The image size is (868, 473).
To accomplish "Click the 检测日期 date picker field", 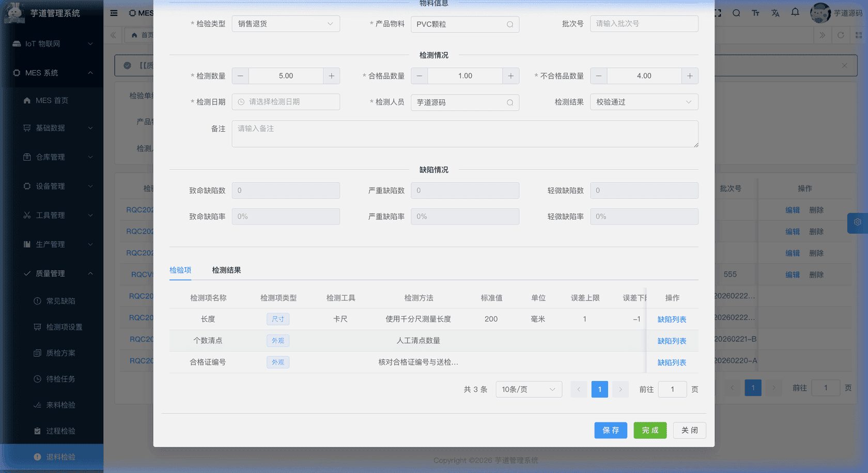I will pyautogui.click(x=286, y=102).
